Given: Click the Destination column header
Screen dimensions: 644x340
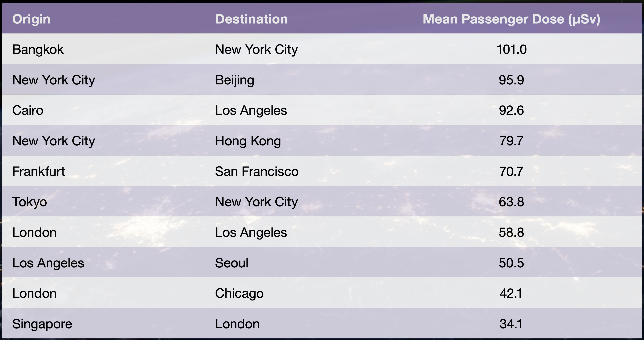Looking at the screenshot, I should [251, 19].
